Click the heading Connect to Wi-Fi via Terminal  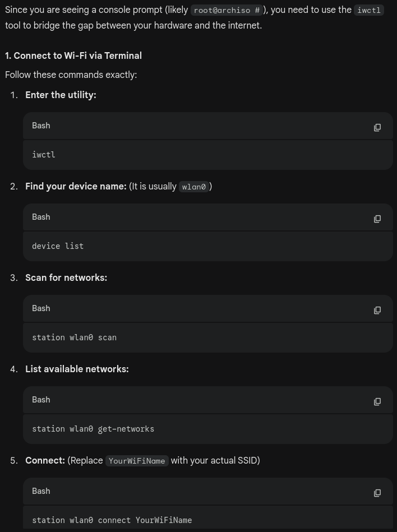coord(73,55)
